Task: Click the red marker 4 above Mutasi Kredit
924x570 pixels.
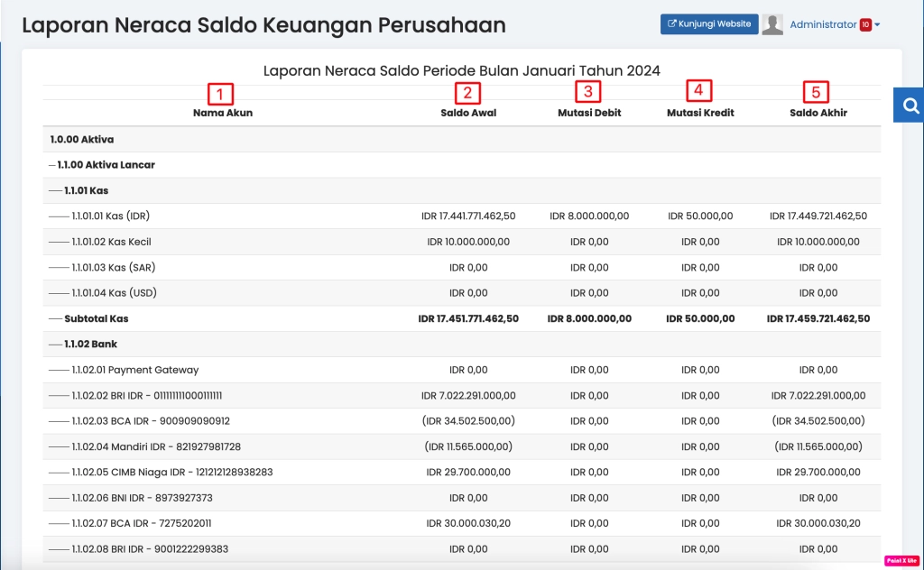Action: [698, 91]
